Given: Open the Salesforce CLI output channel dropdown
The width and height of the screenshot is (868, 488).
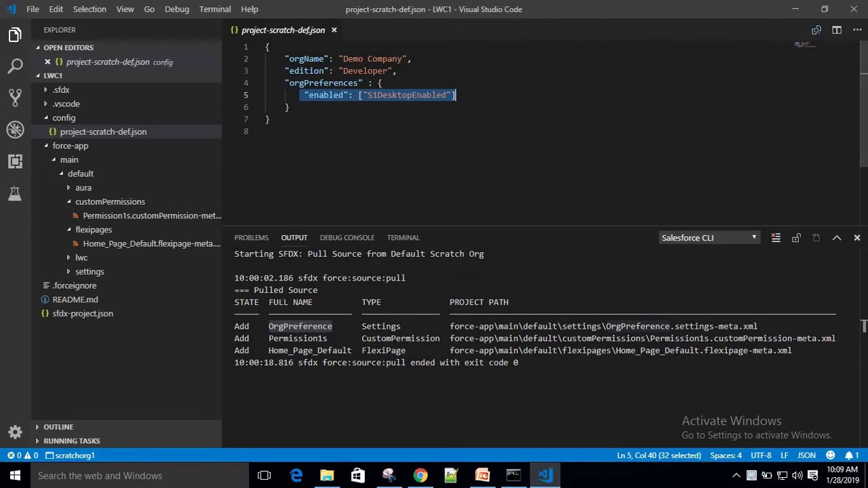Looking at the screenshot, I should (708, 238).
